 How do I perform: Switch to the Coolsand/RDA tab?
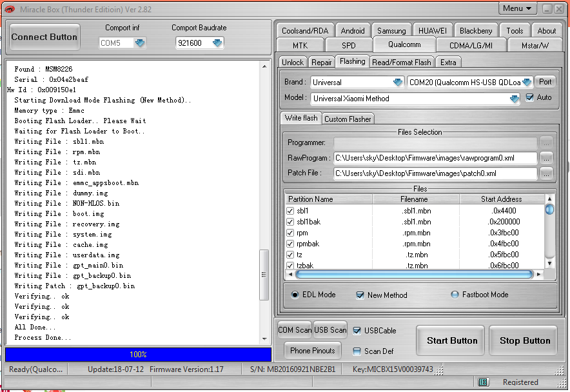(x=304, y=30)
